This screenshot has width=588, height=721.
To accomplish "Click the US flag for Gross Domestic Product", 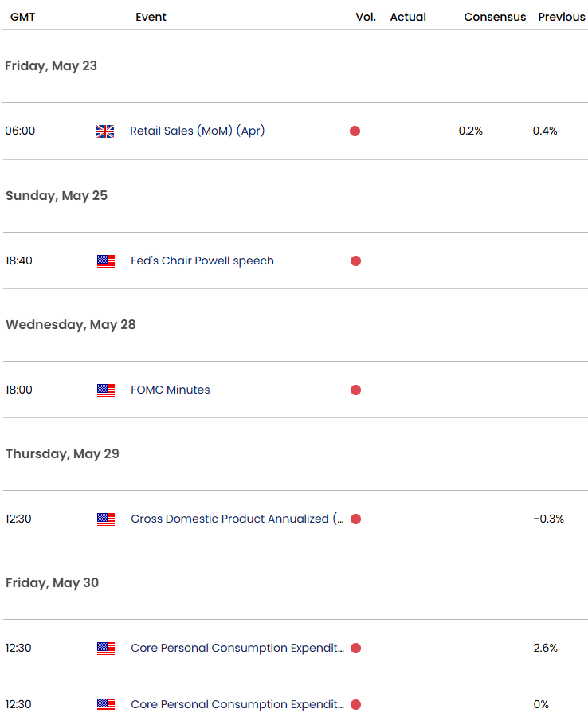I will [105, 519].
